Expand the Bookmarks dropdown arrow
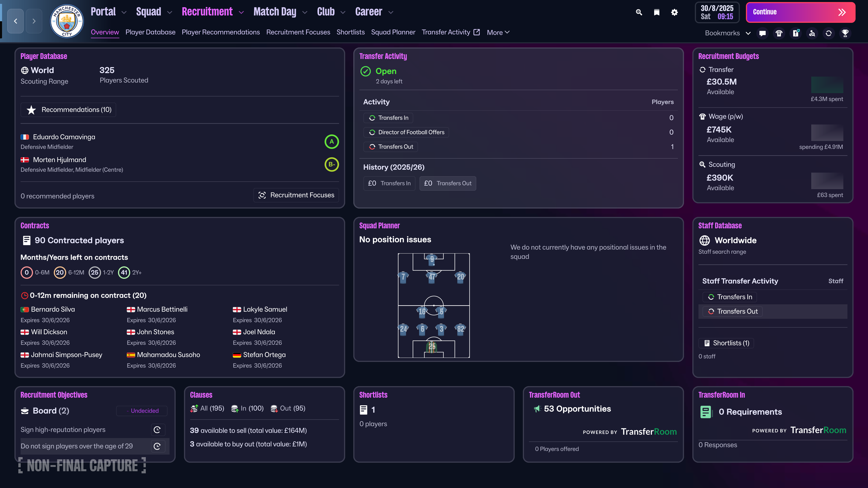Viewport: 868px width, 488px height. (748, 33)
